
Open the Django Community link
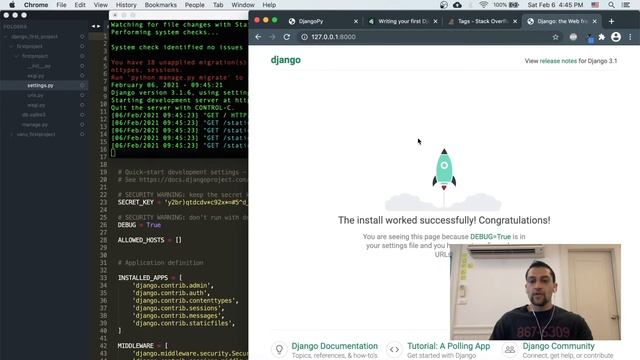(558, 346)
